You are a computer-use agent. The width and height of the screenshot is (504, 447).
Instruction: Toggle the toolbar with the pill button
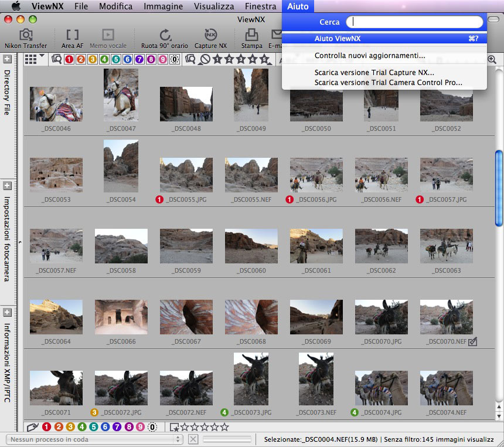(493, 19)
